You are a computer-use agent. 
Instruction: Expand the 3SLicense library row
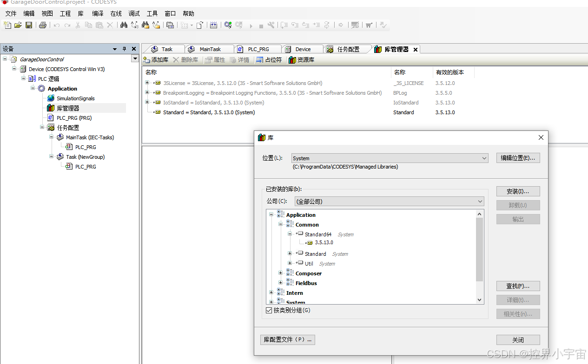[147, 83]
